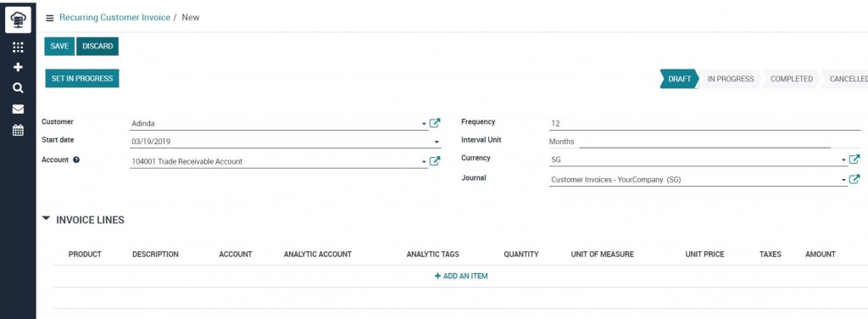The image size is (868, 319).
Task: Click the Account help question-mark icon
Action: pyautogui.click(x=76, y=160)
